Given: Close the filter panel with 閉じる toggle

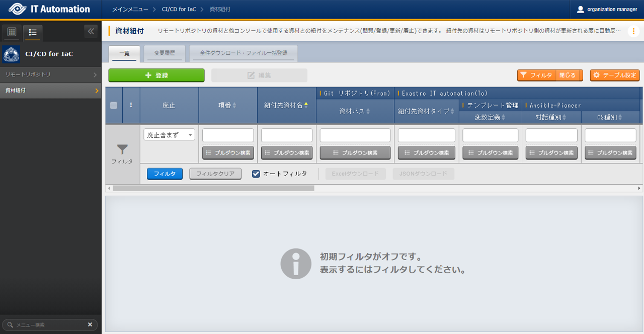Looking at the screenshot, I should coord(568,75).
